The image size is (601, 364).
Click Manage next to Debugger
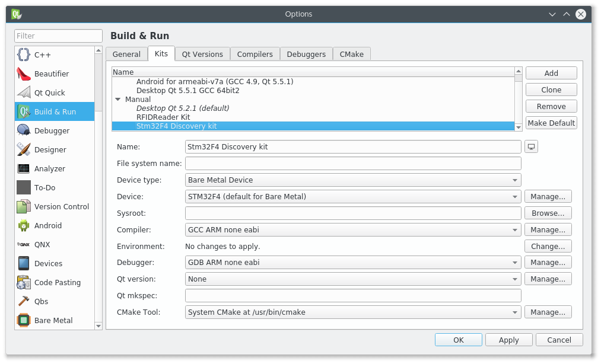pos(548,263)
